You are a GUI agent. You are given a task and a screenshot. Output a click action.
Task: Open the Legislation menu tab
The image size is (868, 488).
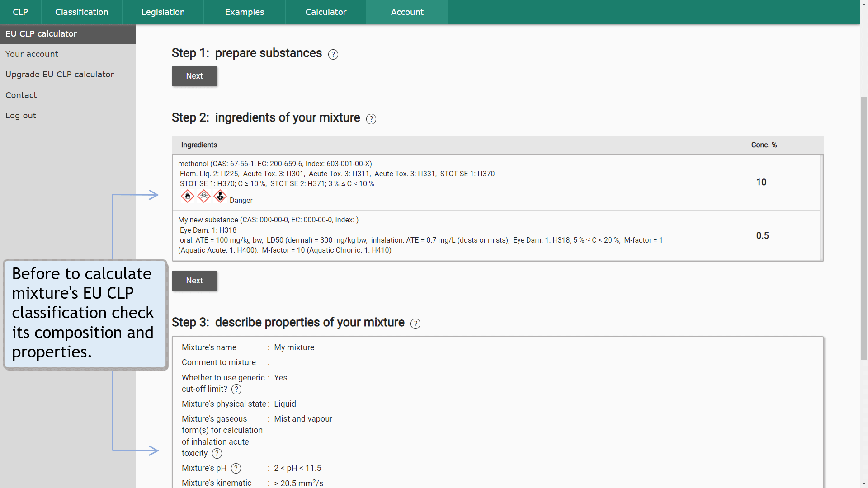162,12
